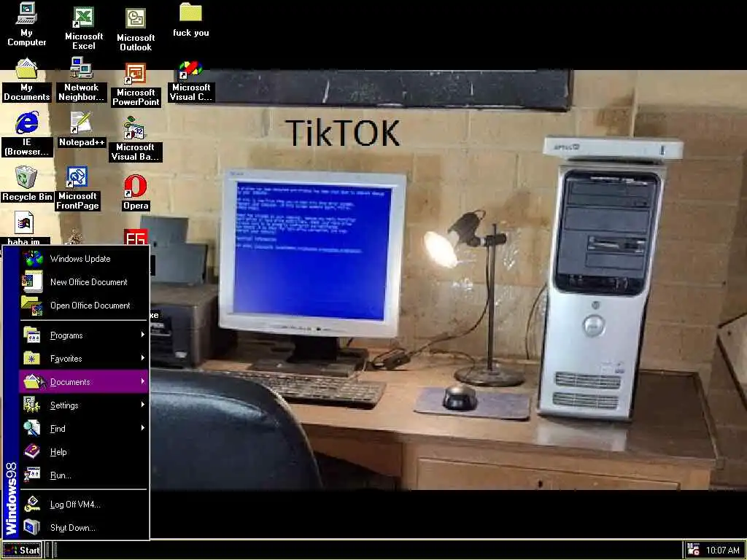The height and width of the screenshot is (560, 747).
Task: Click the Log Off key icon
Action: (x=32, y=505)
